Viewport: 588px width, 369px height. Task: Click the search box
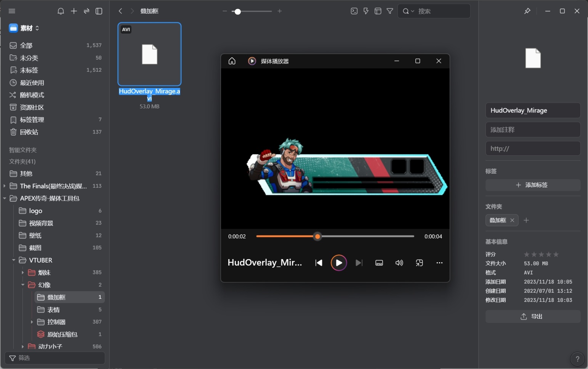tap(434, 11)
